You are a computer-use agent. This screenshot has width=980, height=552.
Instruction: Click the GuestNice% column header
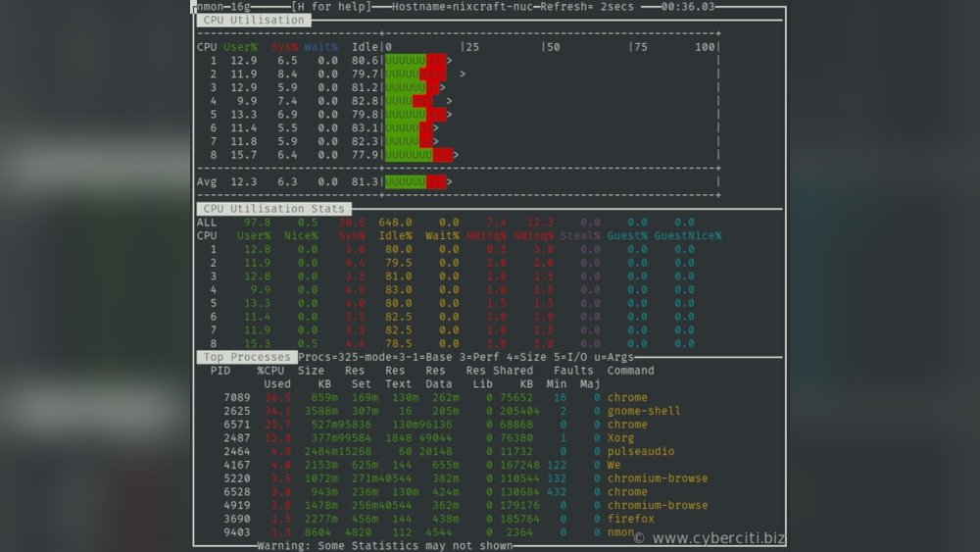pyautogui.click(x=687, y=235)
